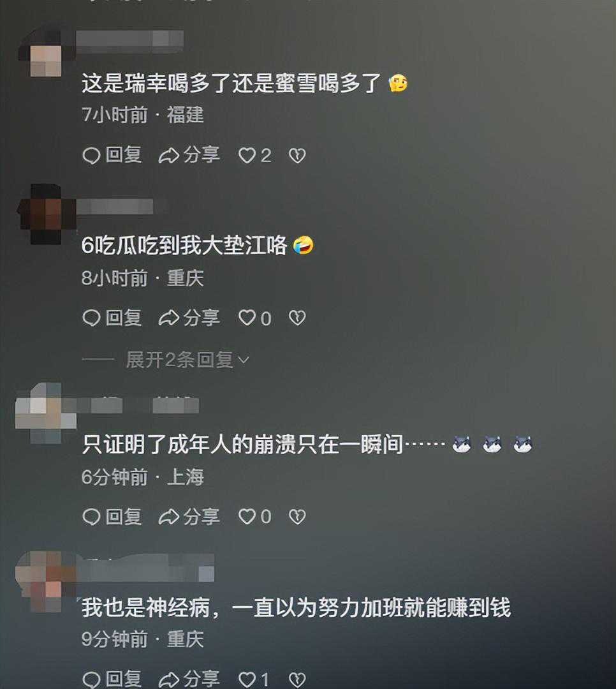Share the 成年人的崩溃 comment

(x=189, y=516)
